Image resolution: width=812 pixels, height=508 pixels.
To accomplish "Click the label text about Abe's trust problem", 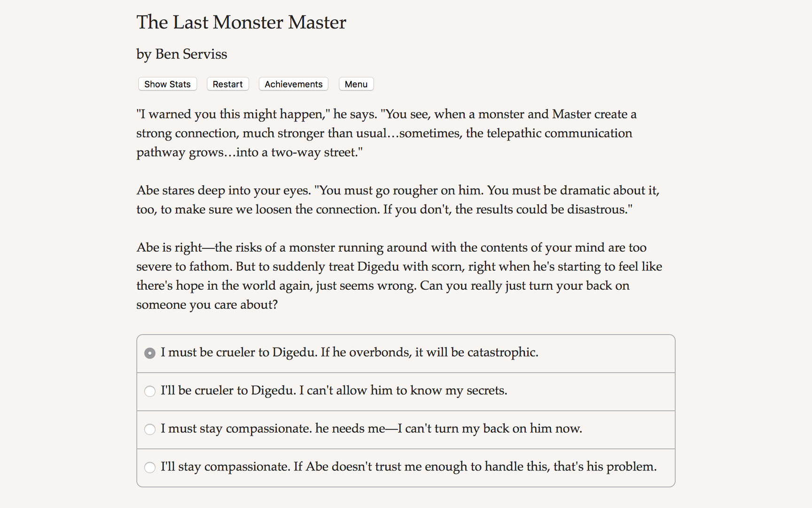I will (x=408, y=467).
